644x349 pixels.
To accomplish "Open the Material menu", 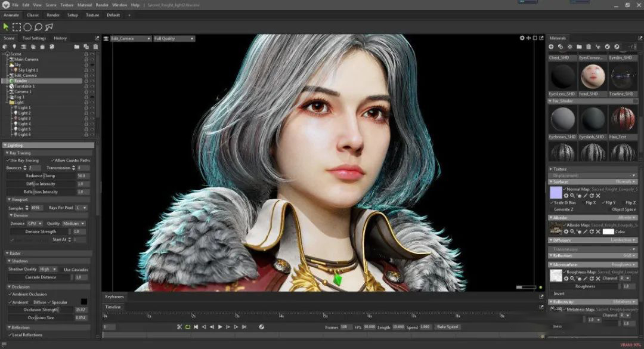I will point(84,5).
